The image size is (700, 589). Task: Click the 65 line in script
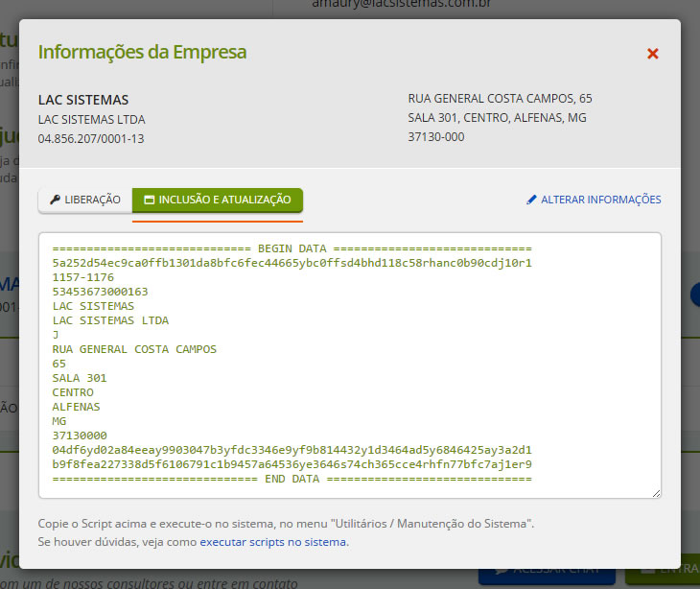(x=58, y=364)
